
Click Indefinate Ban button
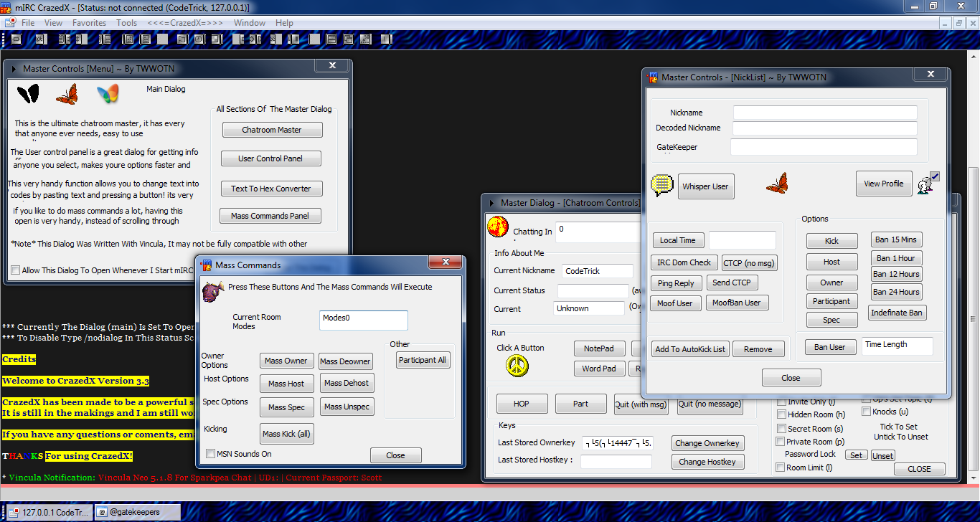(897, 313)
